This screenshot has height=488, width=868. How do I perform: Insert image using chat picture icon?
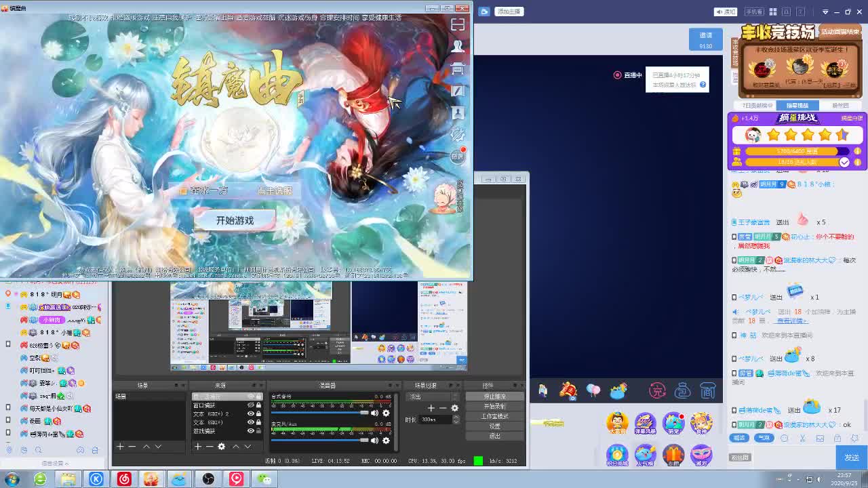pyautogui.click(x=820, y=438)
